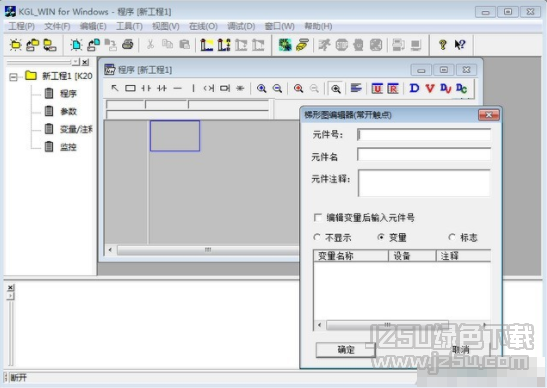Click the Dc display icon
Image resolution: width=547 pixels, height=388 pixels.
click(x=462, y=88)
